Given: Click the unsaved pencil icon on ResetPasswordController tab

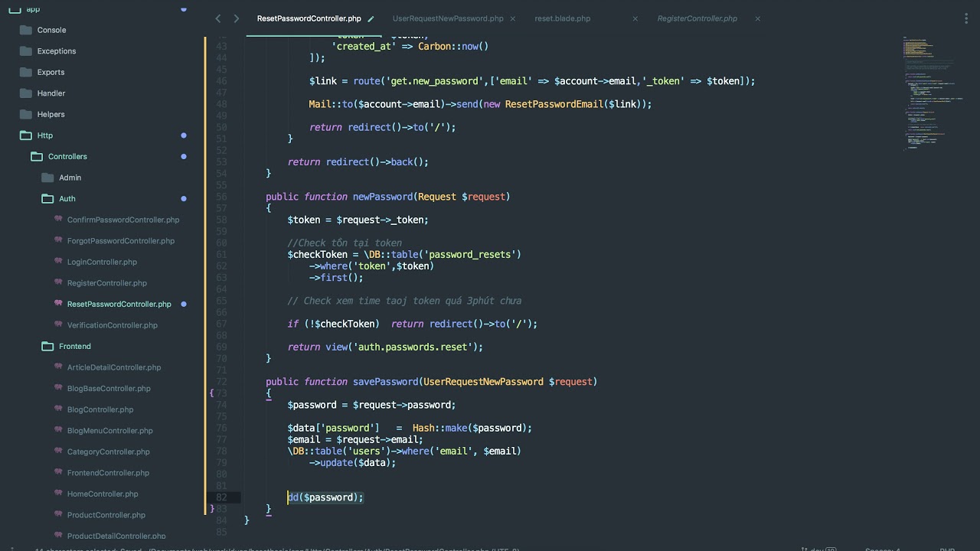Looking at the screenshot, I should point(371,18).
